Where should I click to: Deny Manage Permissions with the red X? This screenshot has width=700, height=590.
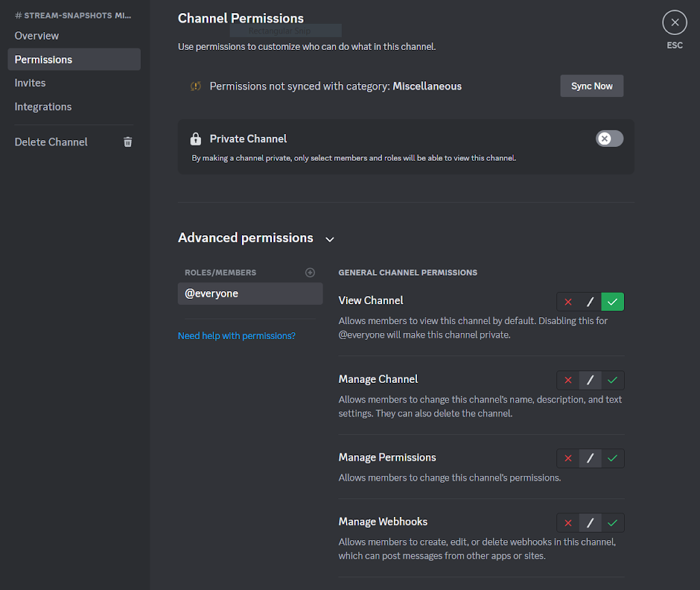[568, 458]
